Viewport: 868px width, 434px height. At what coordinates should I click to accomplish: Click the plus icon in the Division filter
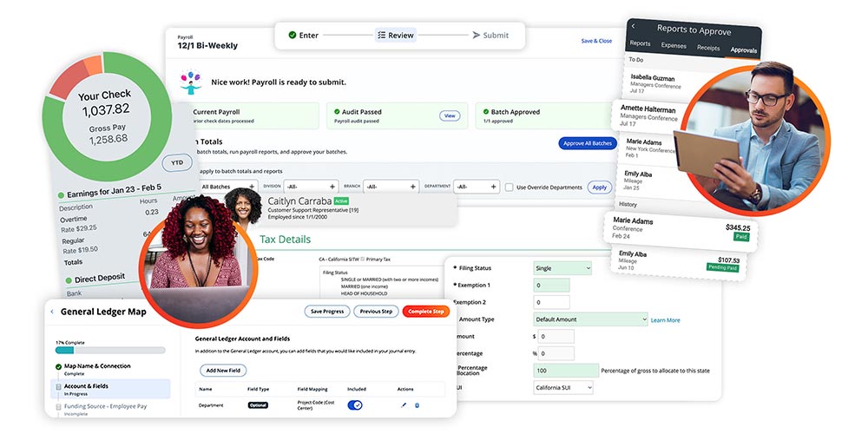[332, 187]
